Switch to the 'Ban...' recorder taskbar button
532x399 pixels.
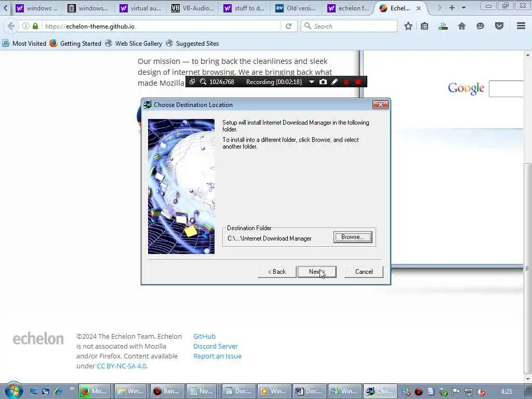click(x=167, y=391)
